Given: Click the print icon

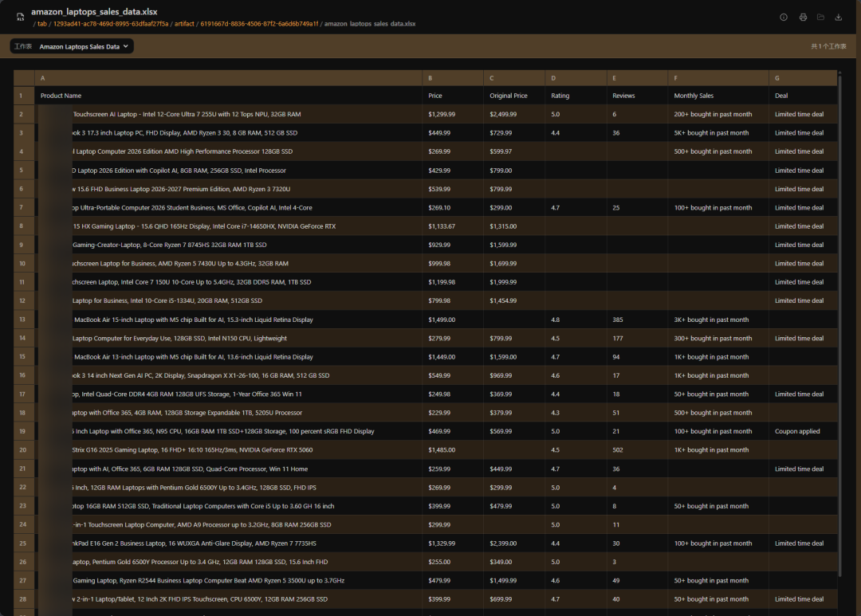Looking at the screenshot, I should (x=803, y=17).
